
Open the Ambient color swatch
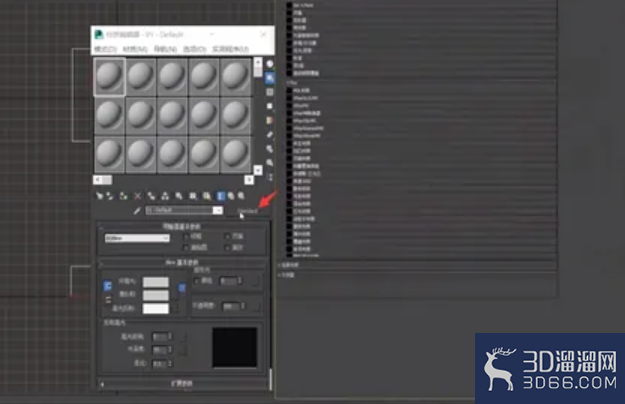click(x=156, y=282)
